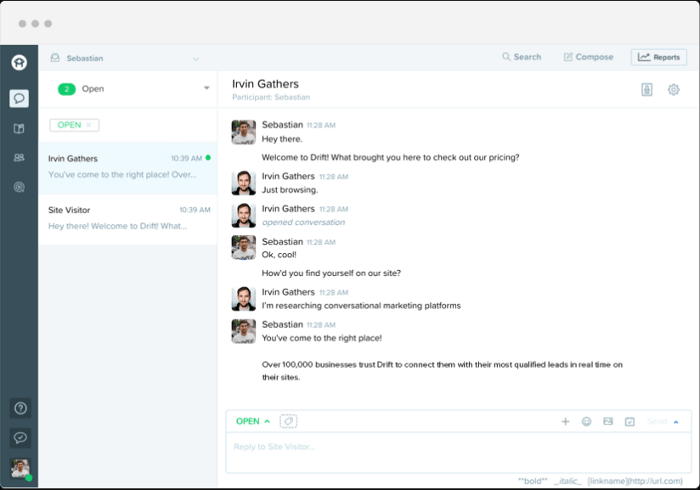Click the 'I'm researching conversational marketing platforms' message
This screenshot has height=490, width=700.
pyautogui.click(x=361, y=306)
